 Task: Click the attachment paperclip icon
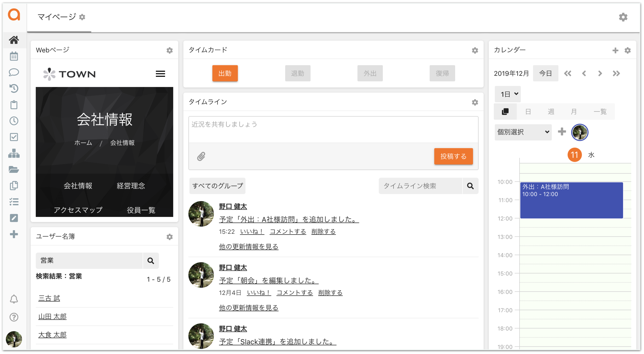[201, 156]
